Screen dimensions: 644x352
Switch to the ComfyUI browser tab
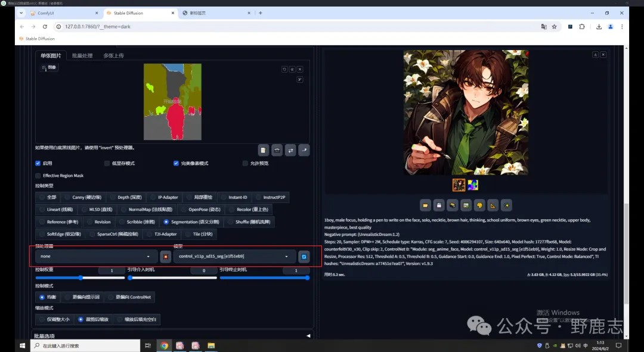point(64,13)
